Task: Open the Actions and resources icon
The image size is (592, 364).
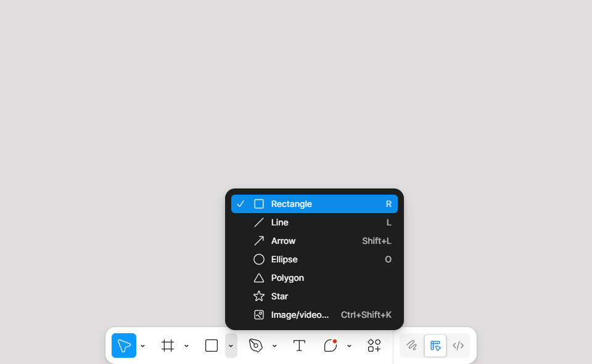Action: pyautogui.click(x=374, y=346)
